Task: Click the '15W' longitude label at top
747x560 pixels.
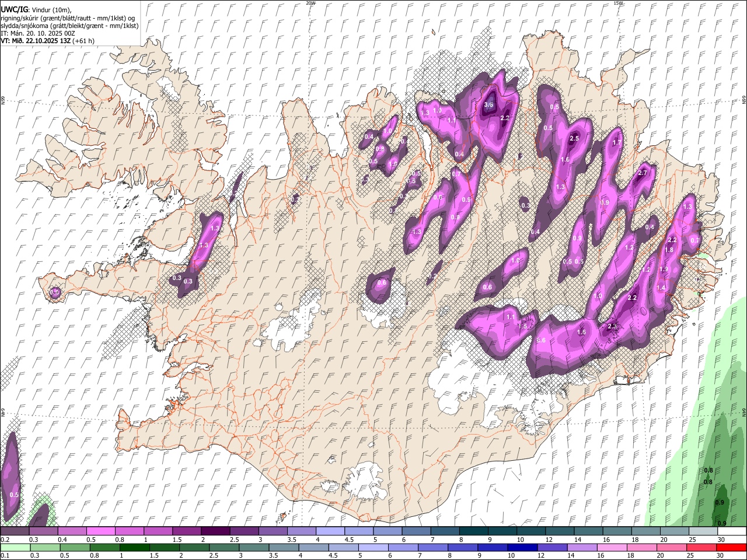Action: pyautogui.click(x=618, y=3)
